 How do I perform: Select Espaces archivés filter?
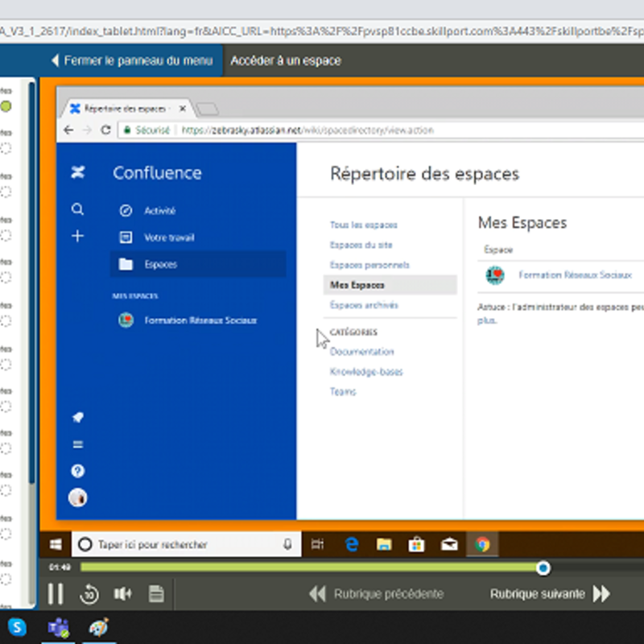pyautogui.click(x=364, y=305)
